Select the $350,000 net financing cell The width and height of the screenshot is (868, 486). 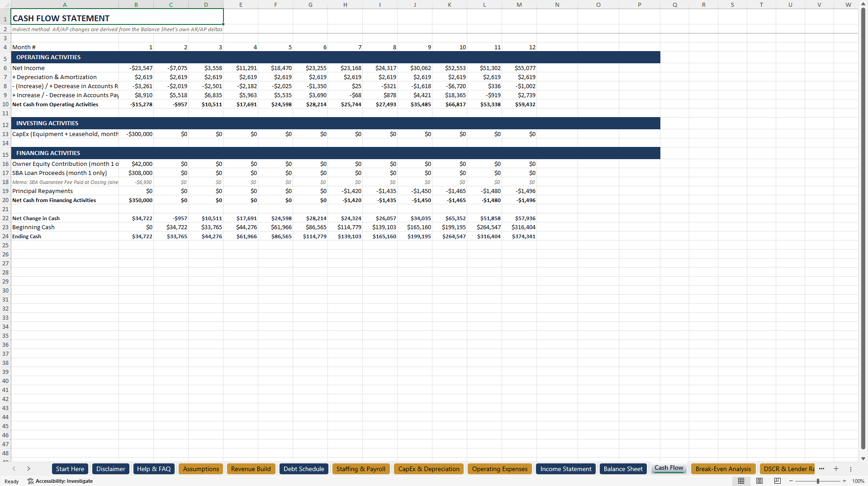tap(136, 200)
